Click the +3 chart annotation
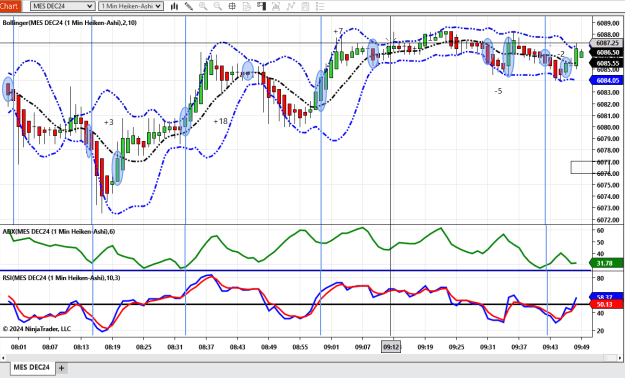Screen dimensions: 625x378 (108, 122)
